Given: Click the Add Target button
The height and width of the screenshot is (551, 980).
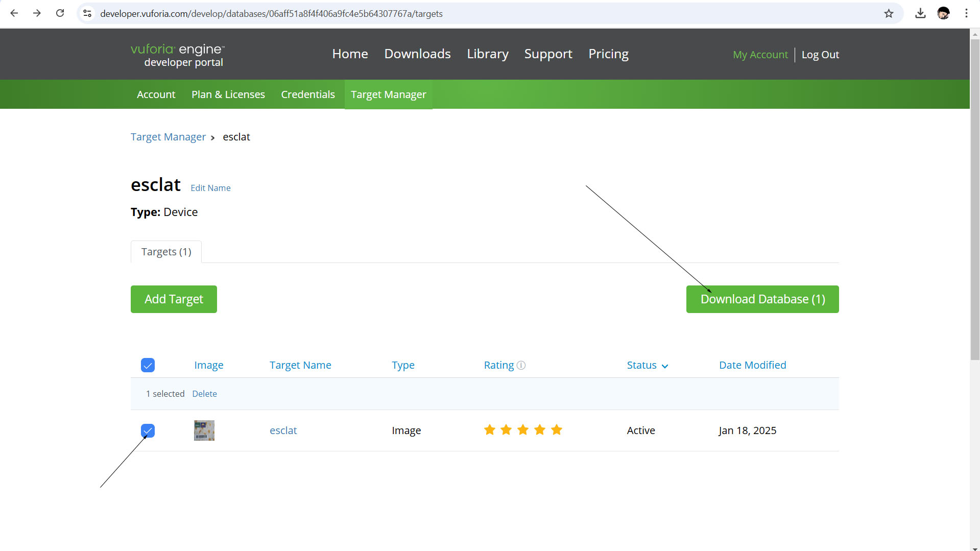Looking at the screenshot, I should pyautogui.click(x=174, y=299).
